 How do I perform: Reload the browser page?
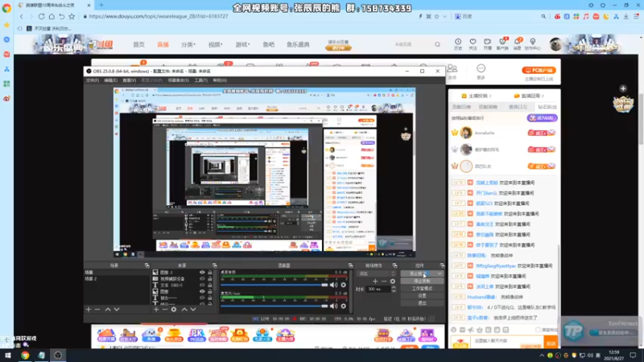[42, 16]
